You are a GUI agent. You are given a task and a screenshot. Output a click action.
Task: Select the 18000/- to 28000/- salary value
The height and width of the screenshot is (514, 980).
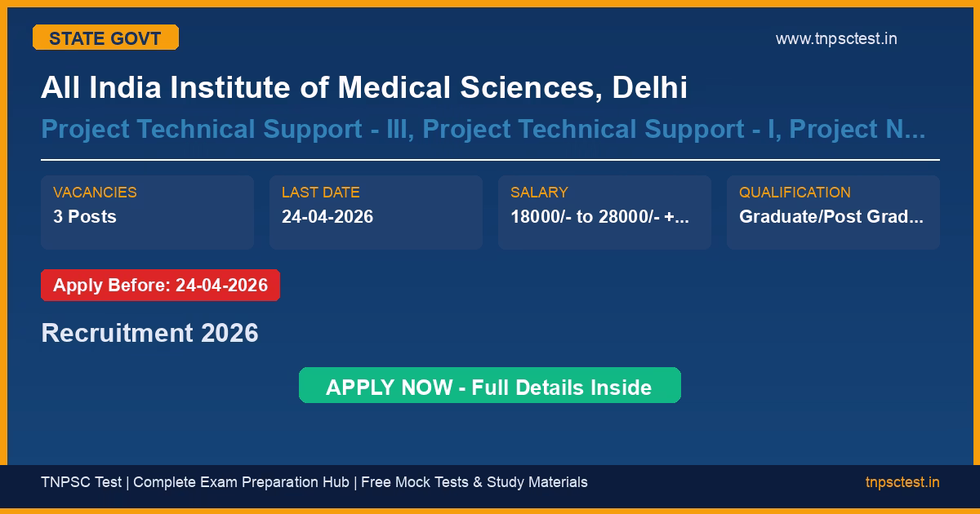pos(599,216)
